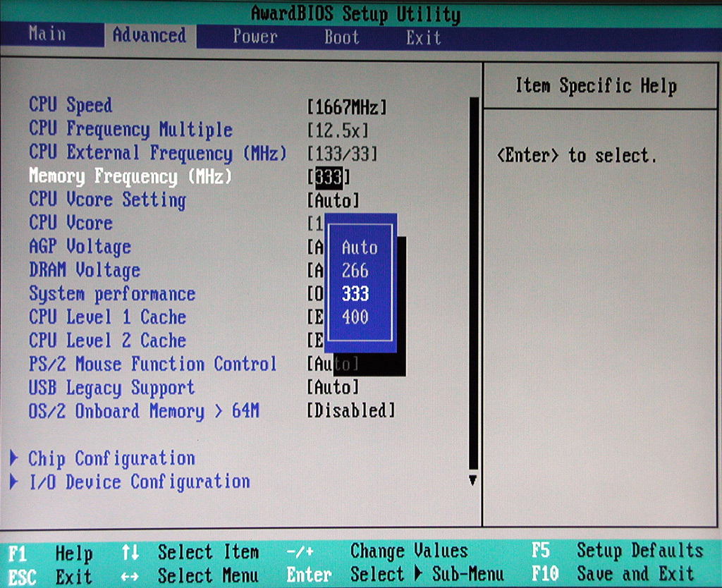Screen dimensions: 722x588
Task: Select the Memory Frequency (MHz) label
Action: pos(130,176)
